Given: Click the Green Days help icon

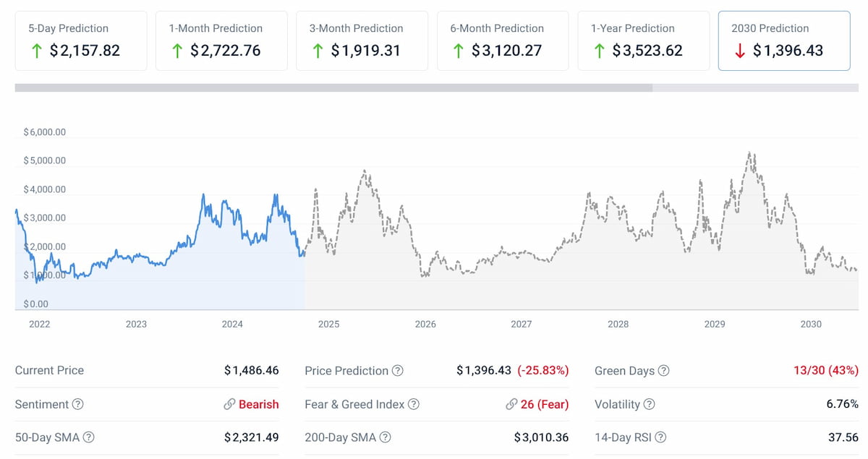Looking at the screenshot, I should click(665, 370).
